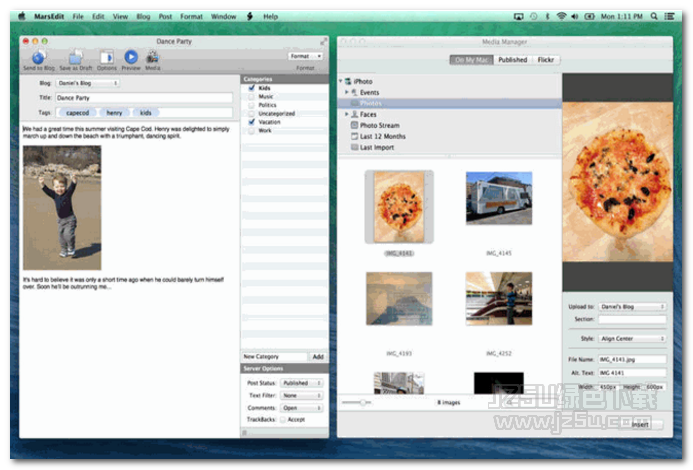693x470 pixels.
Task: Click the Insert button in Media Manager
Action: (x=640, y=424)
